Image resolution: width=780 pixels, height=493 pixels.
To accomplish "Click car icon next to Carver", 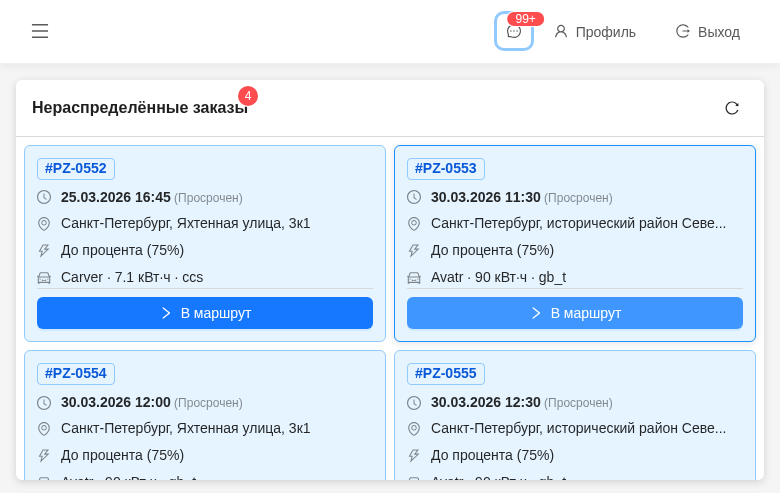I will tap(44, 277).
